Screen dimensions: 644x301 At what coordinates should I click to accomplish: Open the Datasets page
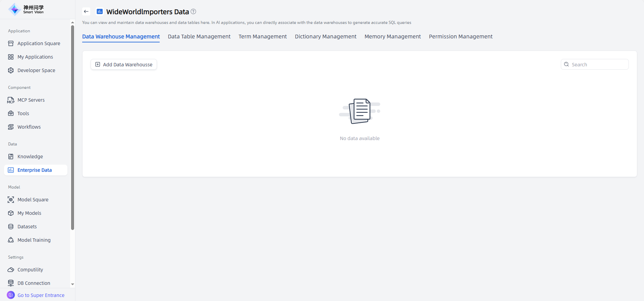click(27, 227)
